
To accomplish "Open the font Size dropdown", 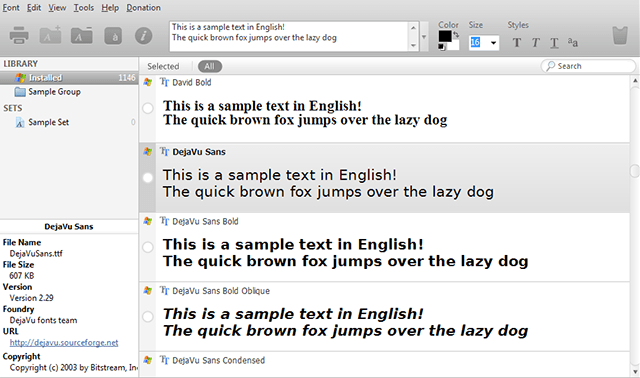I will click(x=493, y=42).
